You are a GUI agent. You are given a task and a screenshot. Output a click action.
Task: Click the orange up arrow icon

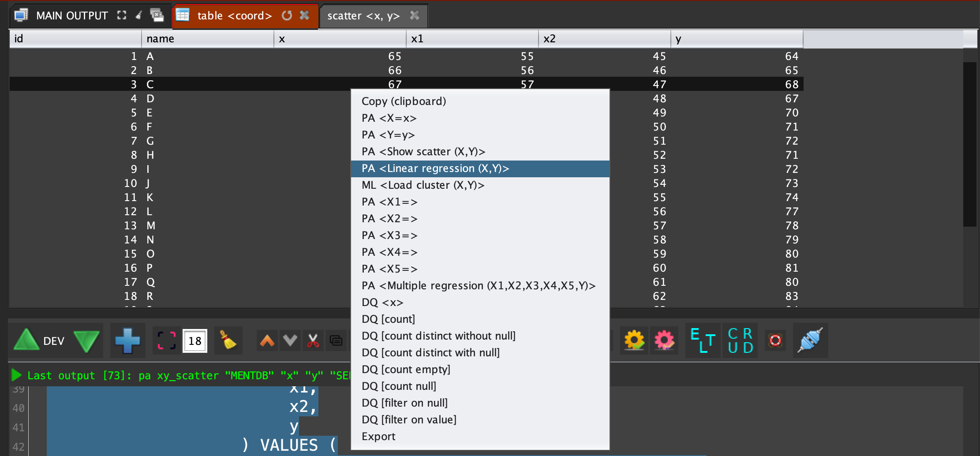pos(267,340)
